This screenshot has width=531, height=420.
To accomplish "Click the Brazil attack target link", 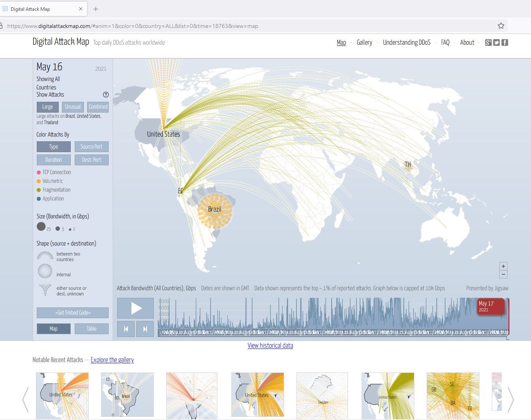I will pos(70,116).
